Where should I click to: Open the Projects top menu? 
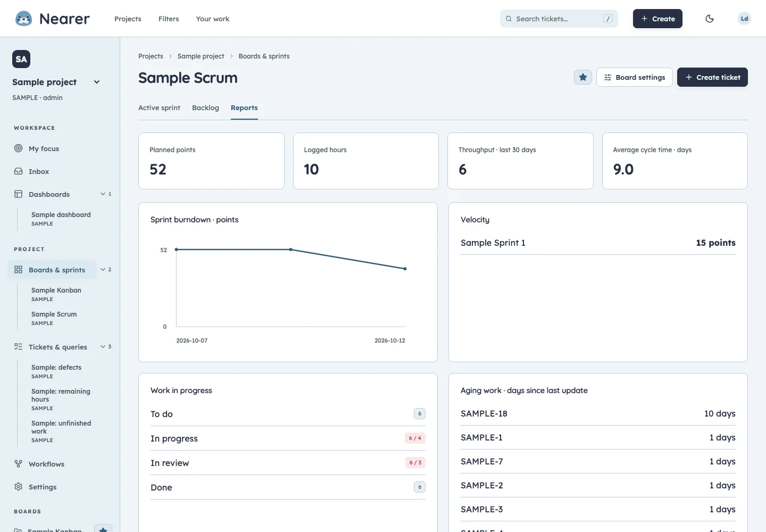128,19
